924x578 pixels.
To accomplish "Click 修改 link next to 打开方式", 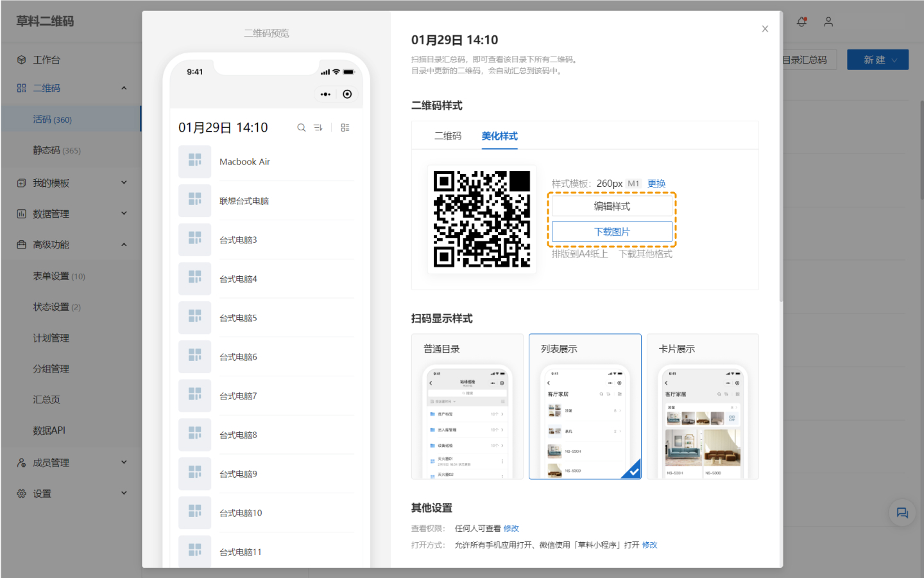I will pyautogui.click(x=650, y=545).
